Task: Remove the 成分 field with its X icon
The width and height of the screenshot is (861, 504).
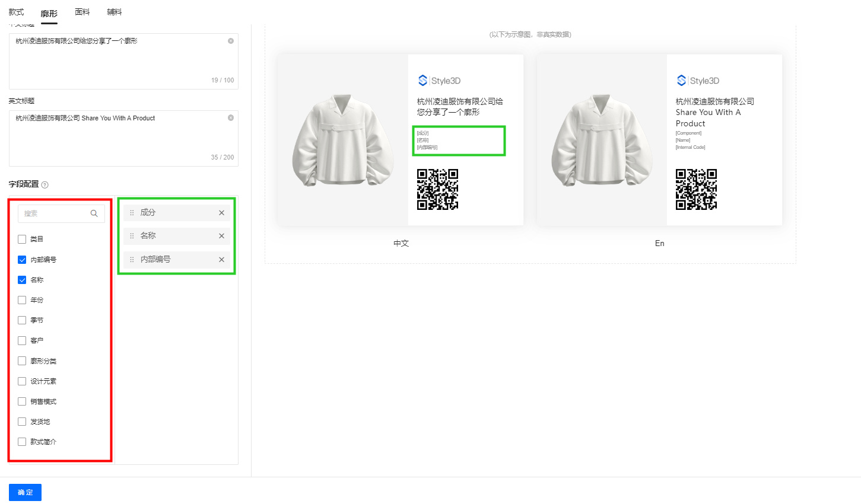Action: [221, 213]
